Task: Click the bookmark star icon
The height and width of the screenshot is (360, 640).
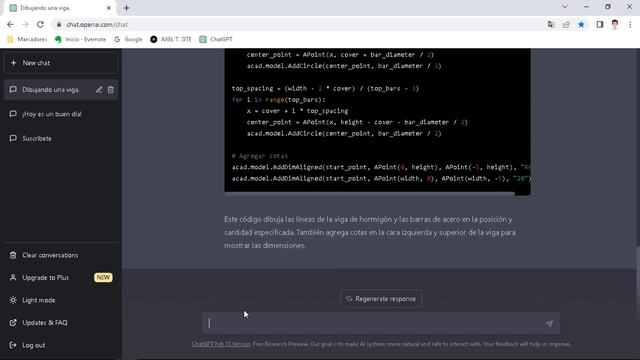Action: coord(581,24)
